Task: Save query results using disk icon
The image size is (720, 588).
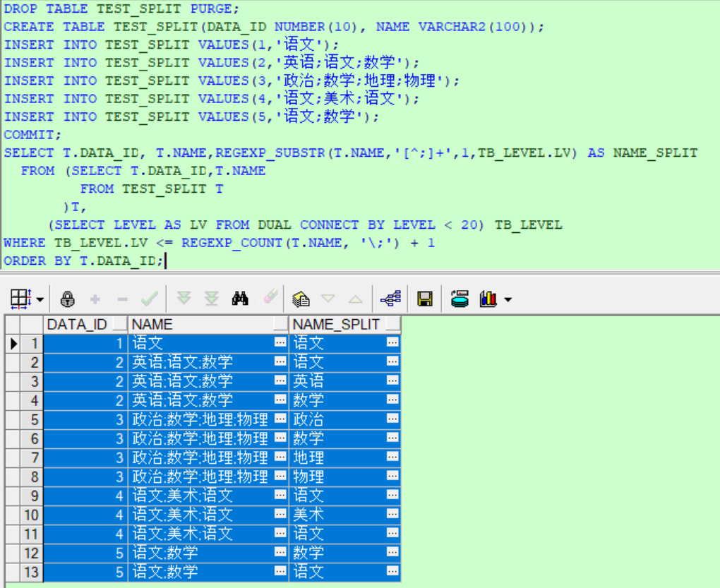Action: point(424,298)
